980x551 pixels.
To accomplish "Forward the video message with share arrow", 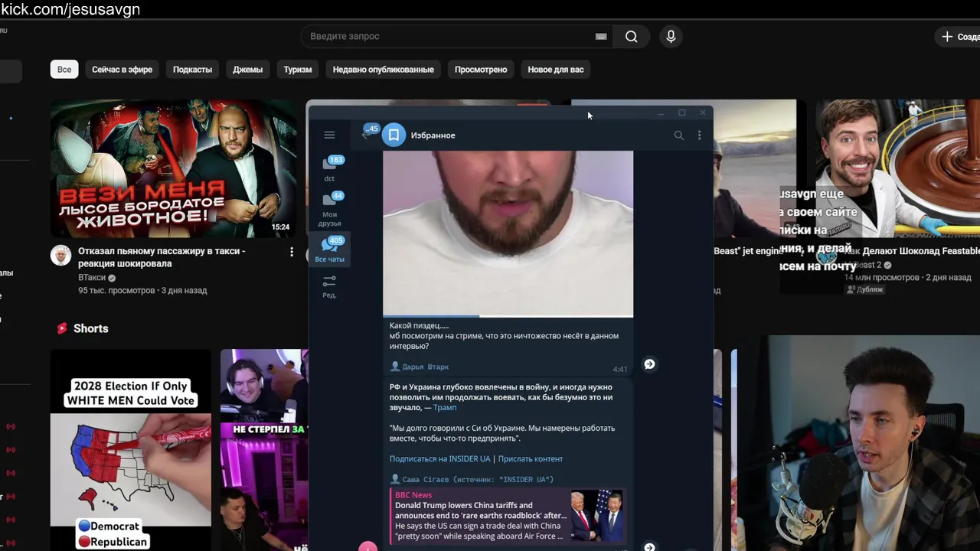I will (x=649, y=364).
